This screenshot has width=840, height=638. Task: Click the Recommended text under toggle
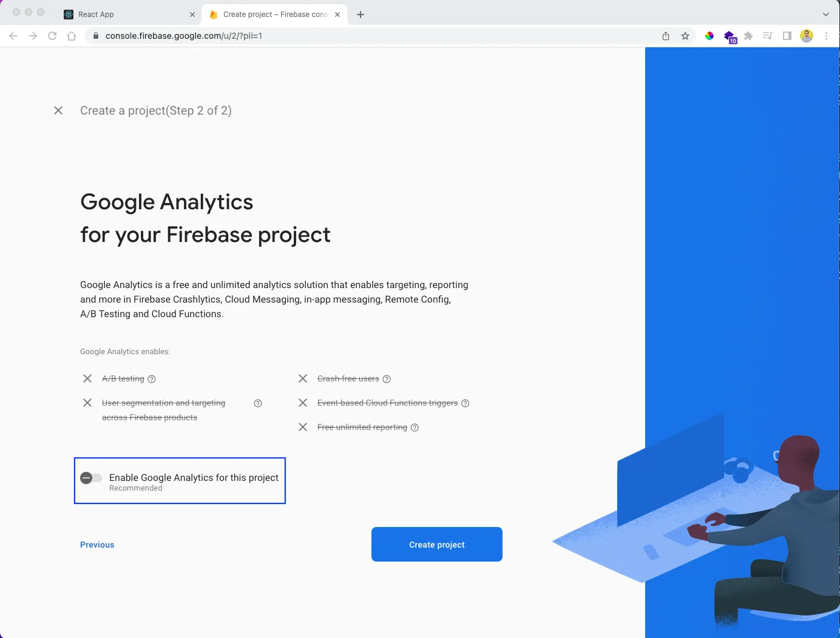[x=136, y=488]
